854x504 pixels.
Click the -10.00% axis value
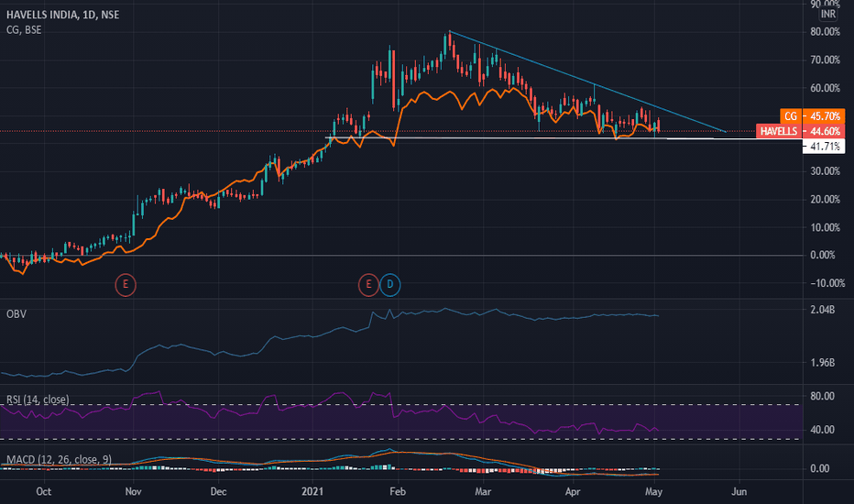click(827, 283)
